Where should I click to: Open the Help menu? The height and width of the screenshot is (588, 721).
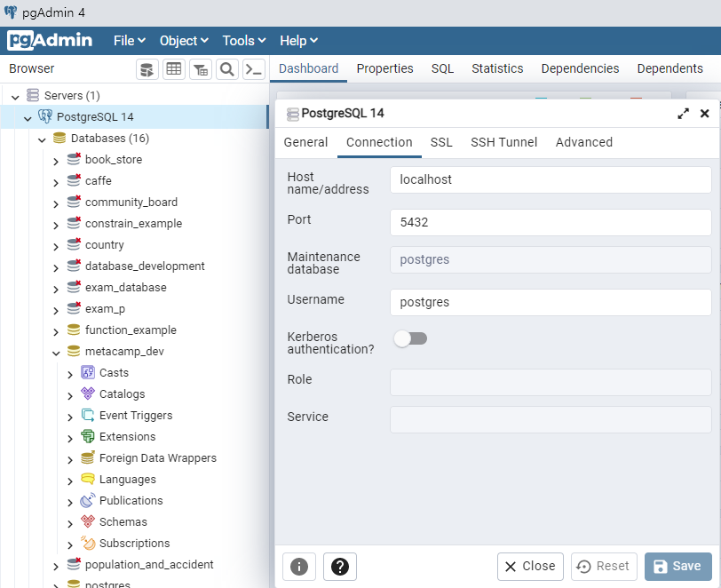(299, 41)
